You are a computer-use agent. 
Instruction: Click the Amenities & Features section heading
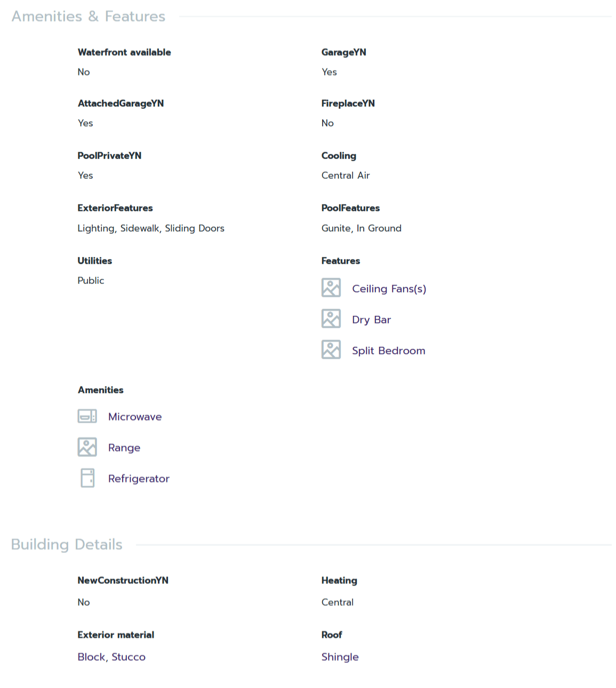tap(89, 17)
